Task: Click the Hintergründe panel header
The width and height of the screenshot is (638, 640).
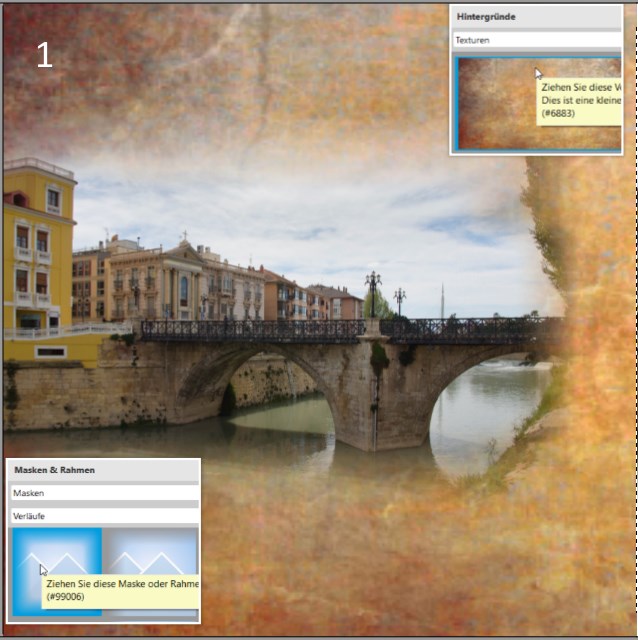Action: coord(537,17)
